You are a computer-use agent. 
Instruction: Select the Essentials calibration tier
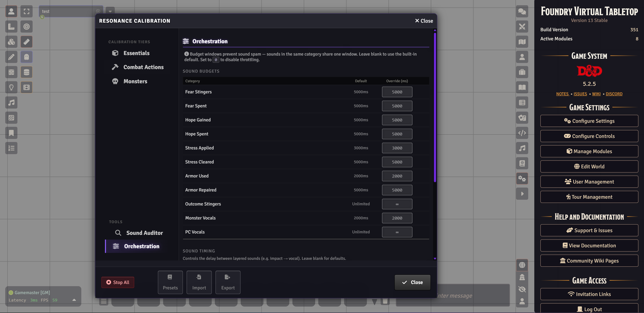(136, 53)
